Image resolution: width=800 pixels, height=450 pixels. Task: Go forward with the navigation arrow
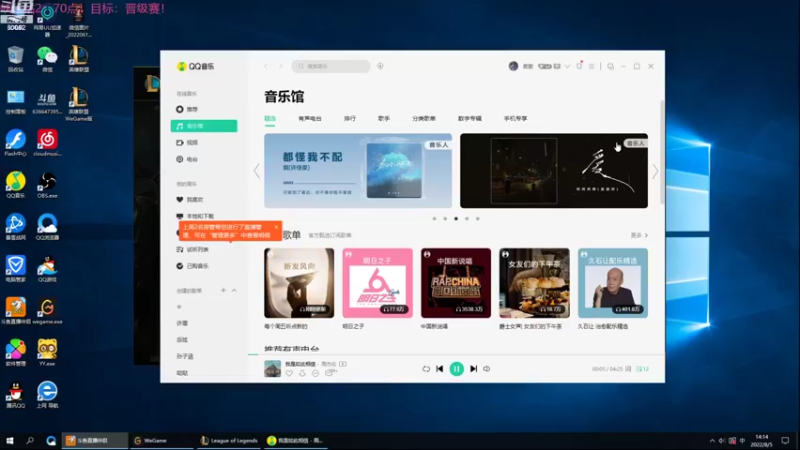click(280, 66)
